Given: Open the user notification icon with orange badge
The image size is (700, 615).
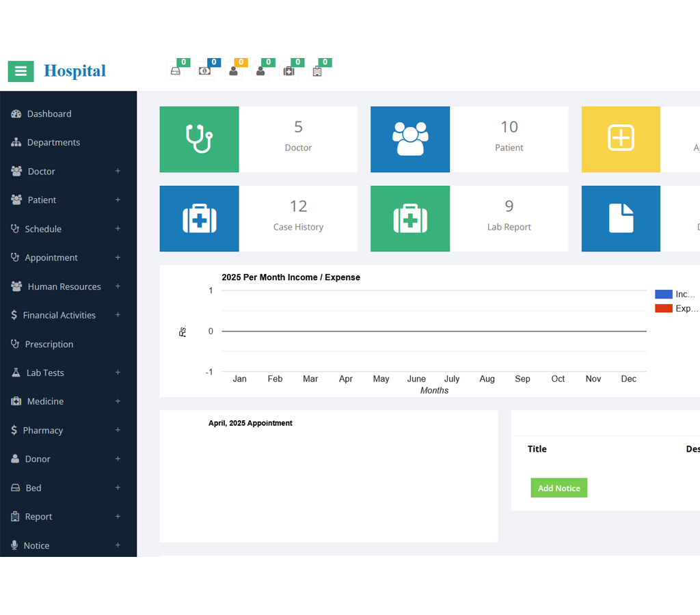Looking at the screenshot, I should (233, 71).
